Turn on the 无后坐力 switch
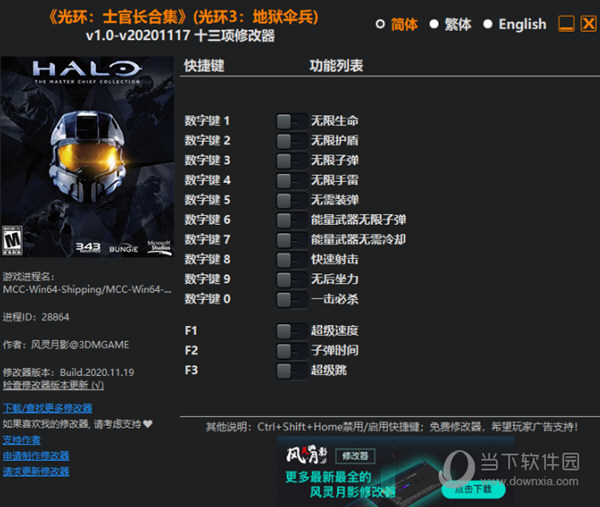 click(x=292, y=280)
